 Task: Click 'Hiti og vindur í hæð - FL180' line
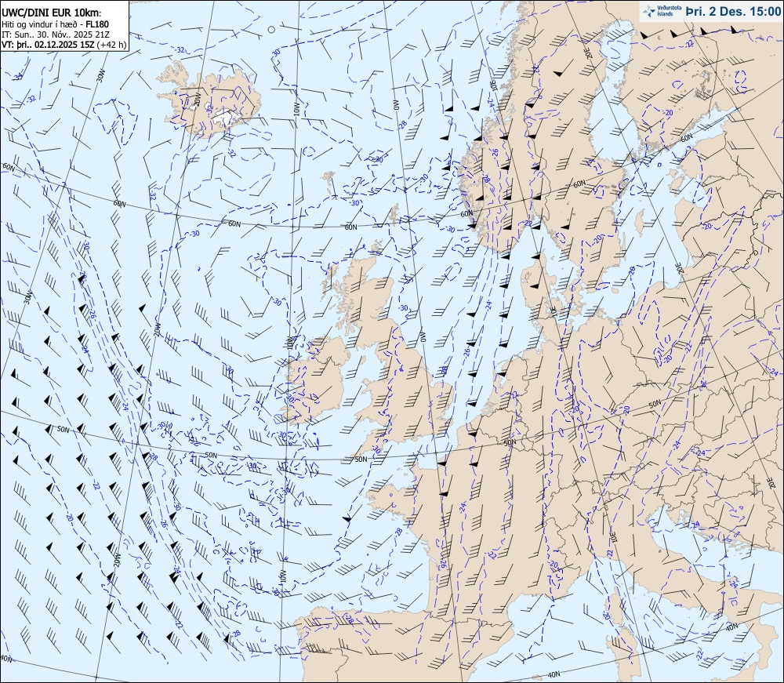click(55, 24)
